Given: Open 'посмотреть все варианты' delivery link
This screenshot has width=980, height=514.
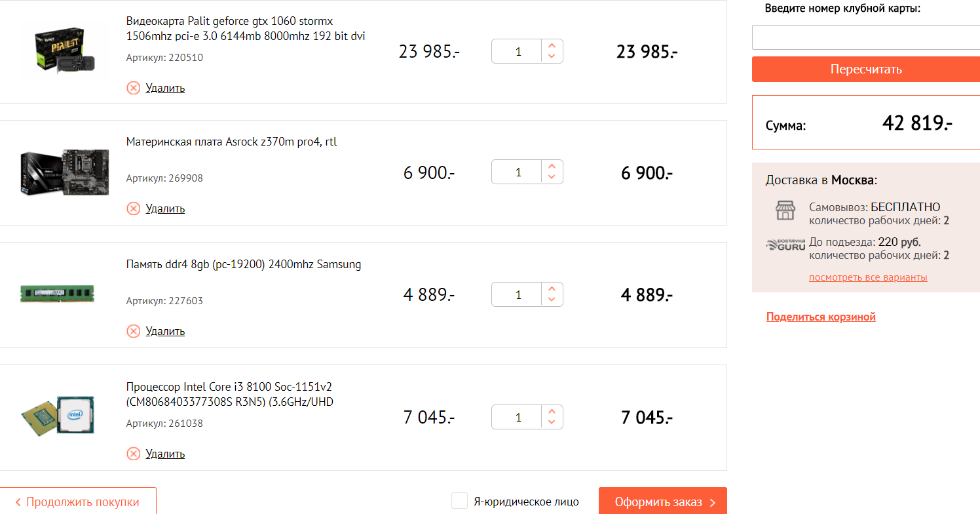Looking at the screenshot, I should click(868, 277).
